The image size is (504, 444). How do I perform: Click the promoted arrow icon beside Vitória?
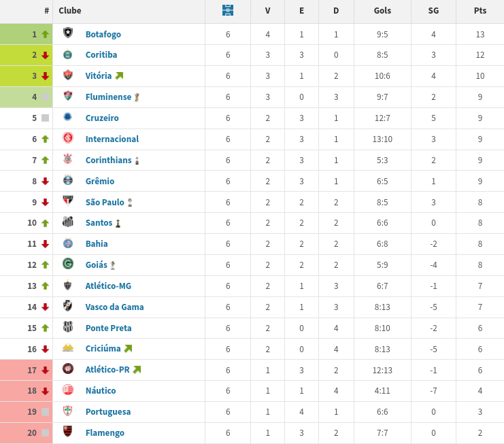coord(120,76)
